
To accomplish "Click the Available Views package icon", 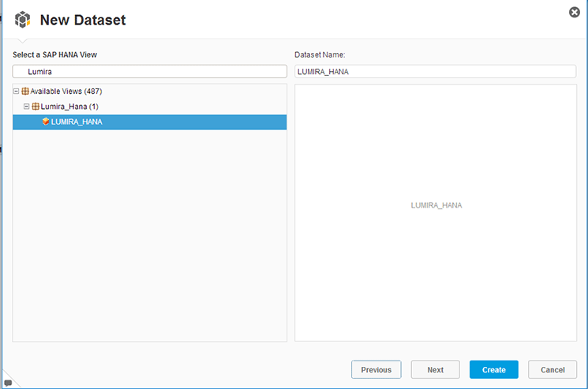I will coord(25,92).
